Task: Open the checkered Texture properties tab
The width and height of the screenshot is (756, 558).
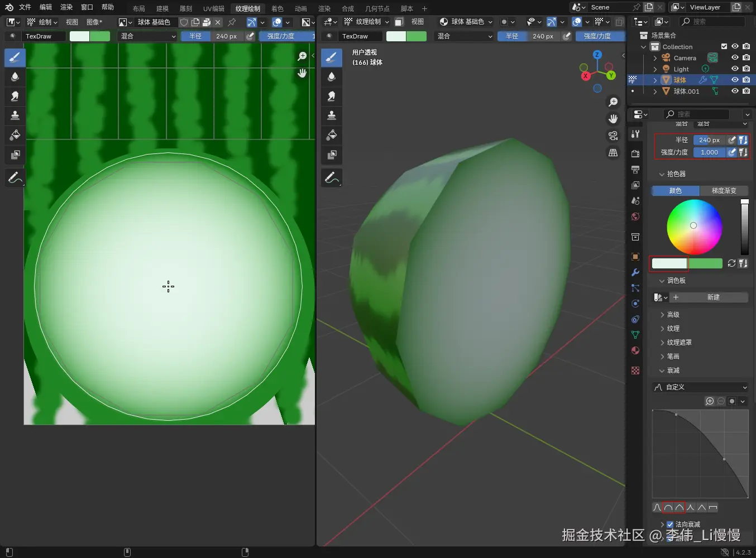Action: [x=635, y=371]
